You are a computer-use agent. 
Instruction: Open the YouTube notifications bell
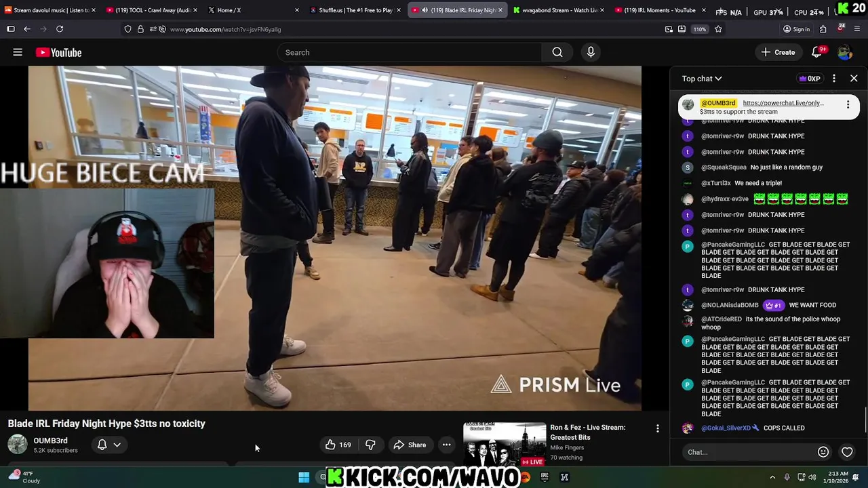(x=818, y=52)
